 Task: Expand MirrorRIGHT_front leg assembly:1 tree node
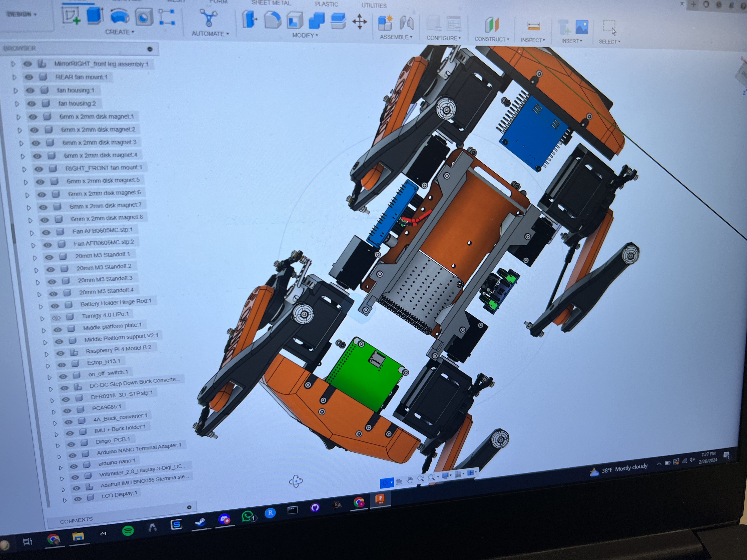[13, 64]
